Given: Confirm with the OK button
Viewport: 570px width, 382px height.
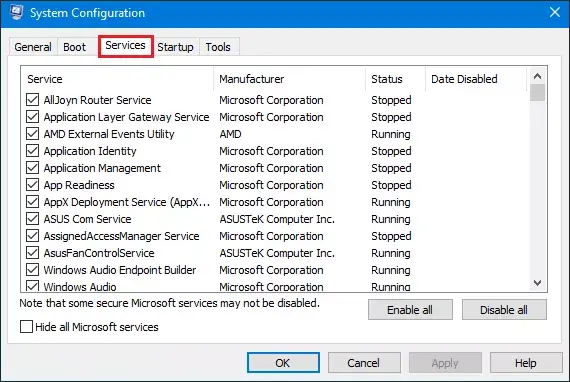Looking at the screenshot, I should coord(283,363).
